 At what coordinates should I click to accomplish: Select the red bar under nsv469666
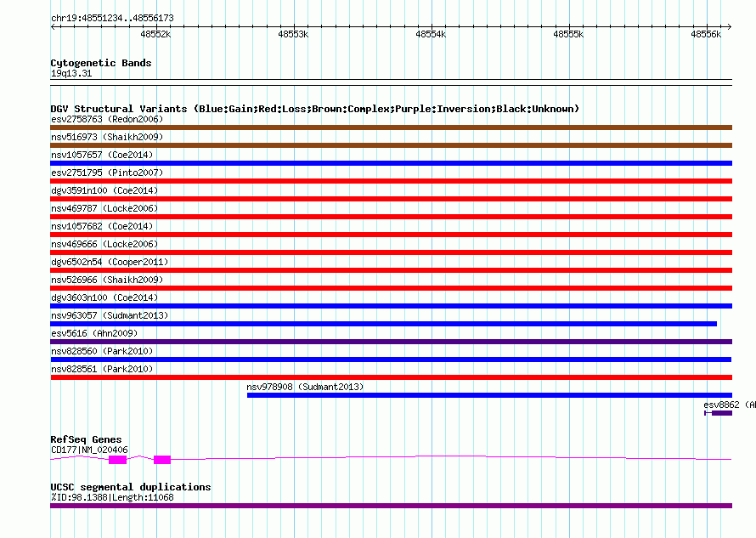tap(391, 252)
